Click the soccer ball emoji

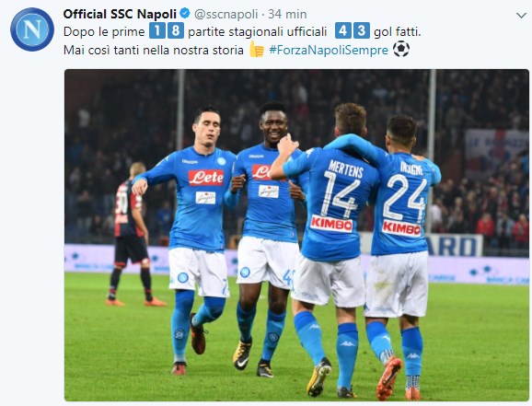(401, 49)
